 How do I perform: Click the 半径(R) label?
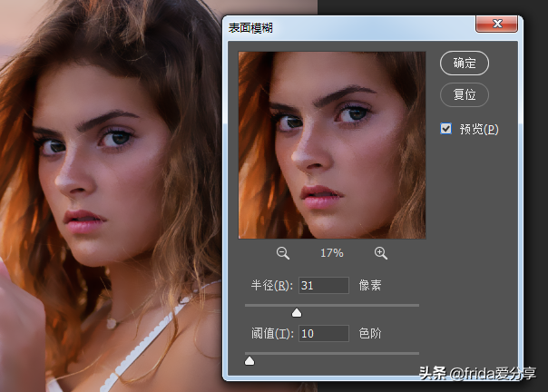(270, 286)
